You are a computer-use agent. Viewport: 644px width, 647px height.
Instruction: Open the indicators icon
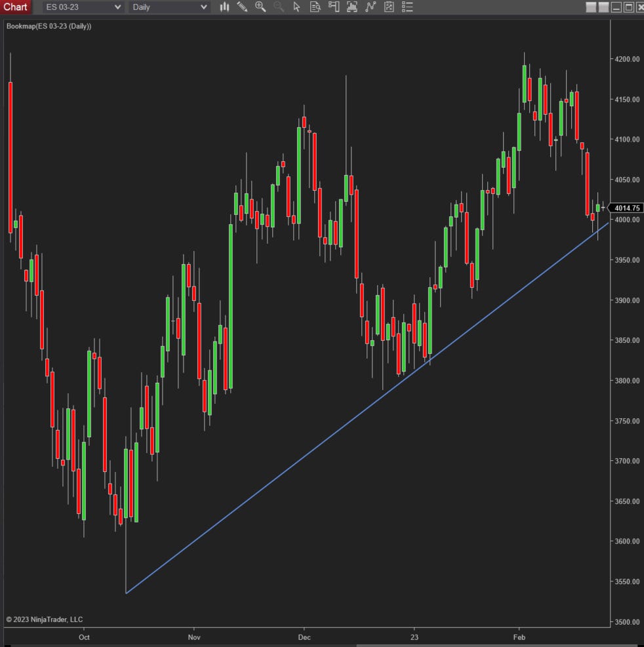pyautogui.click(x=352, y=7)
